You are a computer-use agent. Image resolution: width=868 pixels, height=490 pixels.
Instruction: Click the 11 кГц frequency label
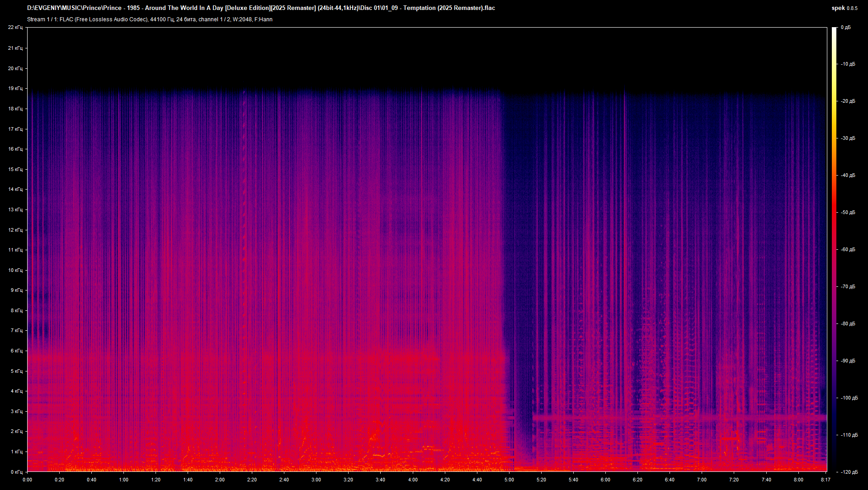click(x=16, y=250)
